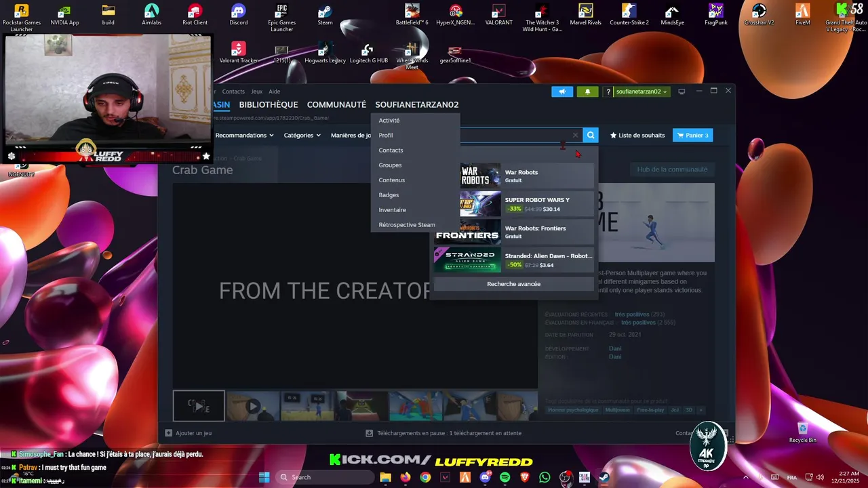This screenshot has height=488, width=868.
Task: Select the first Crab Game video thumbnail
Action: tap(199, 406)
